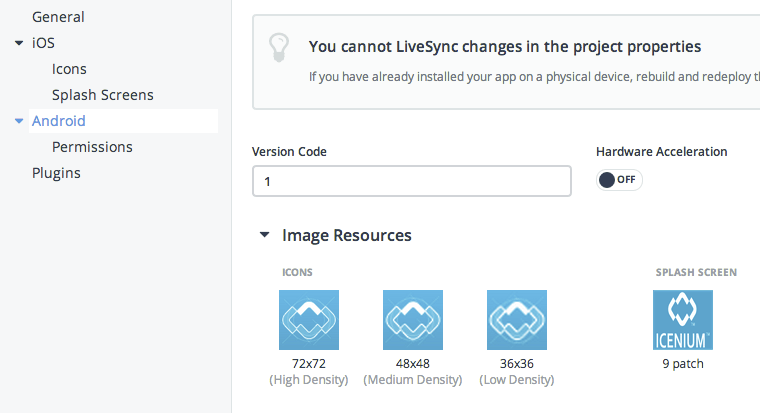Go to Splash Screens settings

click(102, 95)
